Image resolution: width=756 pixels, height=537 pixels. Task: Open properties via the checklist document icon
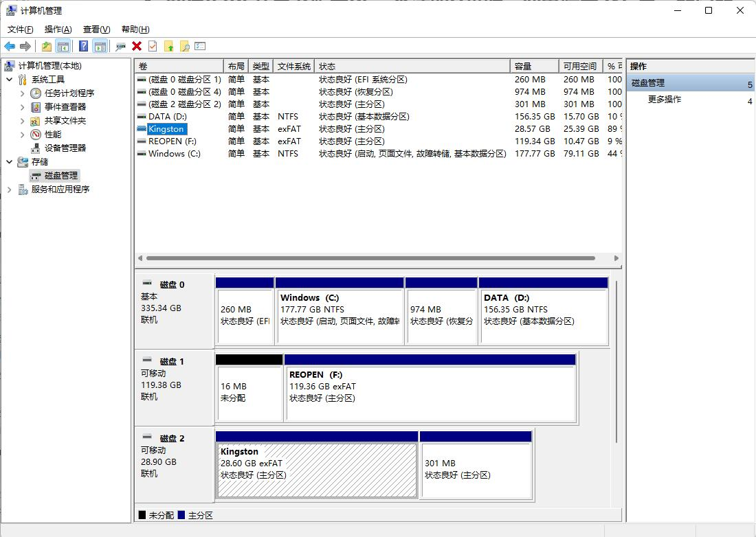pos(153,46)
